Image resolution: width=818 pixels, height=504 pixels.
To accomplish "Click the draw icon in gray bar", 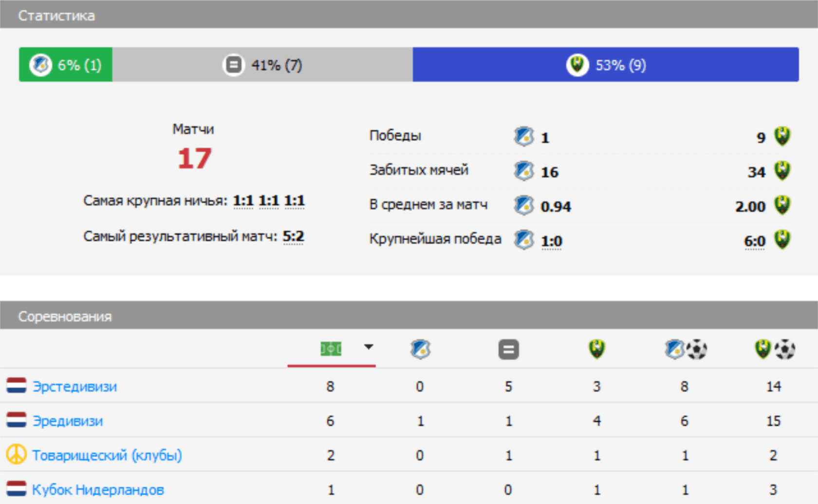I will click(234, 64).
